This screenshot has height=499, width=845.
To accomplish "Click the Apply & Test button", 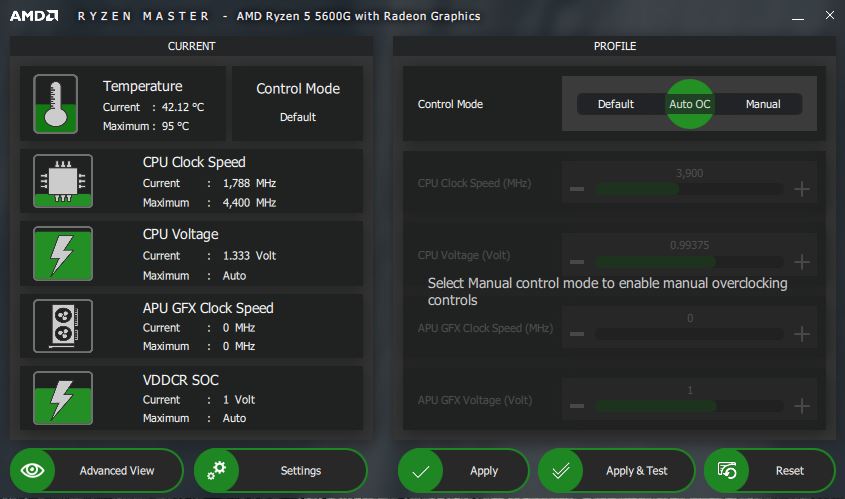I will pyautogui.click(x=616, y=470).
